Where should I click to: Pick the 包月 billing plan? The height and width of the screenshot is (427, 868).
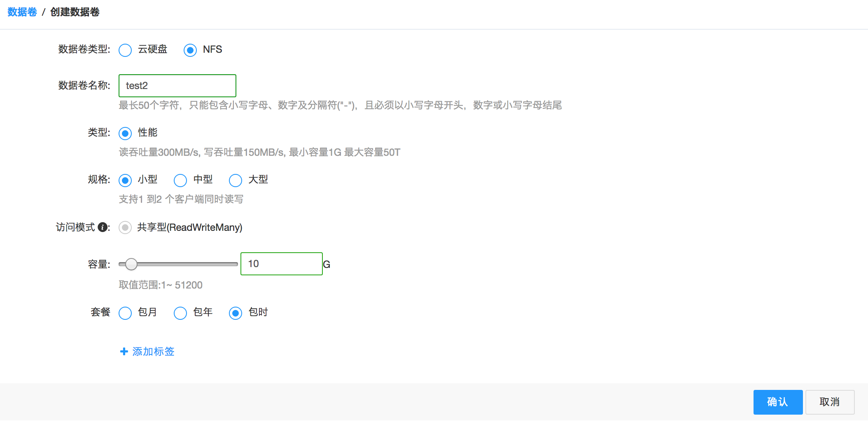click(125, 313)
